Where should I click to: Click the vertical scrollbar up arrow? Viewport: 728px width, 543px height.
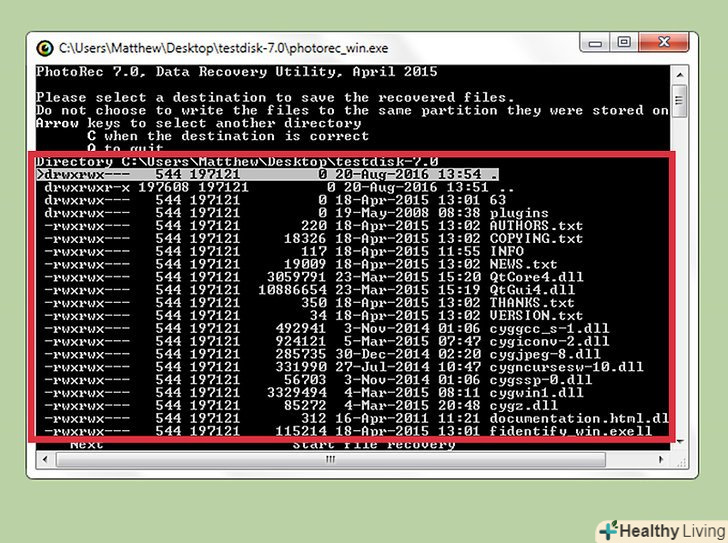tap(680, 75)
